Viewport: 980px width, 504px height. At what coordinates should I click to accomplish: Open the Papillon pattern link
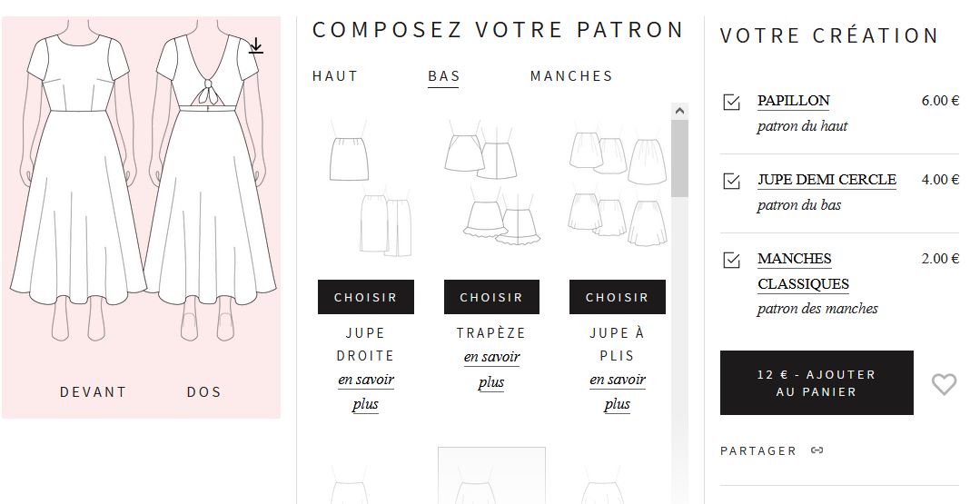793,101
